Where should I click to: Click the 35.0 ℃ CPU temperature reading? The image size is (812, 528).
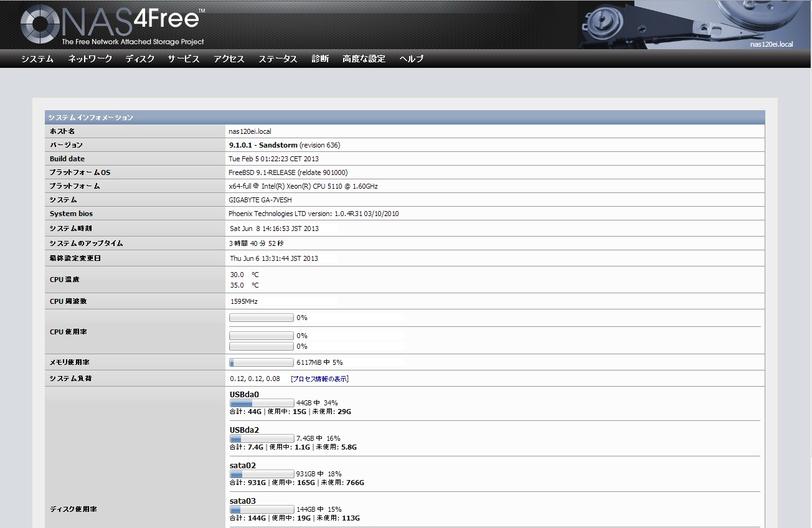[245, 285]
